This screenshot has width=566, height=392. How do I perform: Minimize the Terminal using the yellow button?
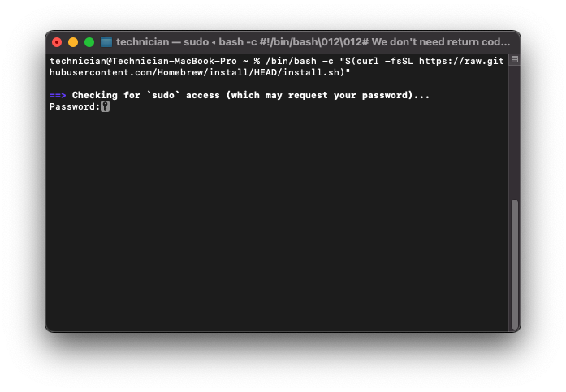(73, 42)
